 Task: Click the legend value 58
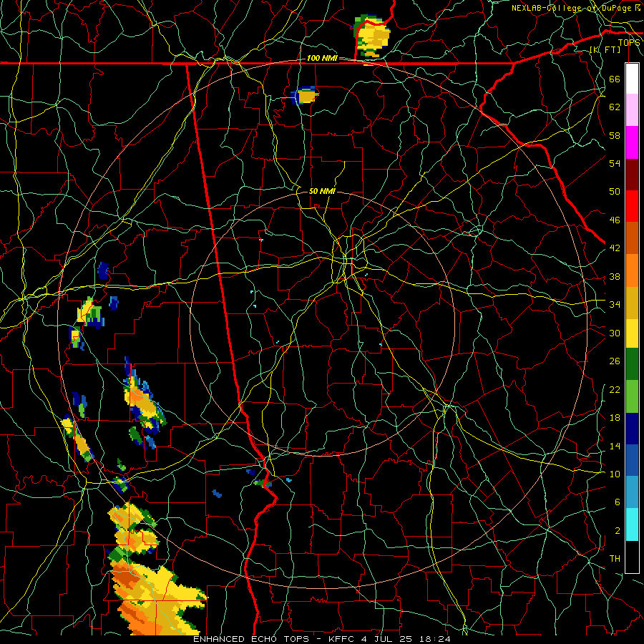click(x=615, y=135)
